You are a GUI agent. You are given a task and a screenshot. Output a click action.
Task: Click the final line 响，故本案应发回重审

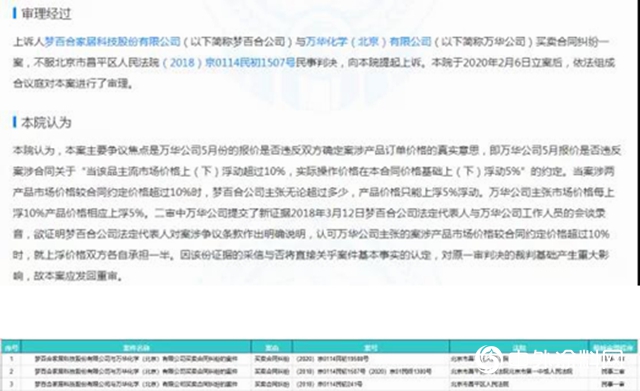(68, 276)
